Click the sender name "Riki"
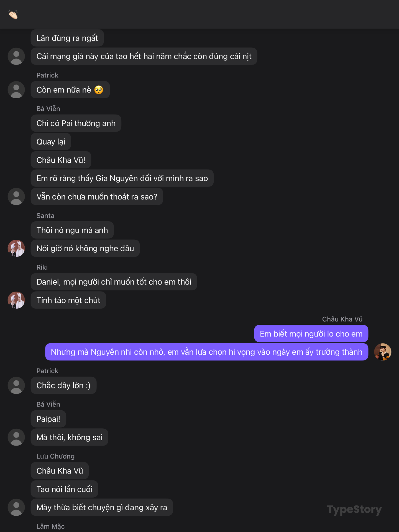Image resolution: width=399 pixels, height=532 pixels. (x=42, y=267)
